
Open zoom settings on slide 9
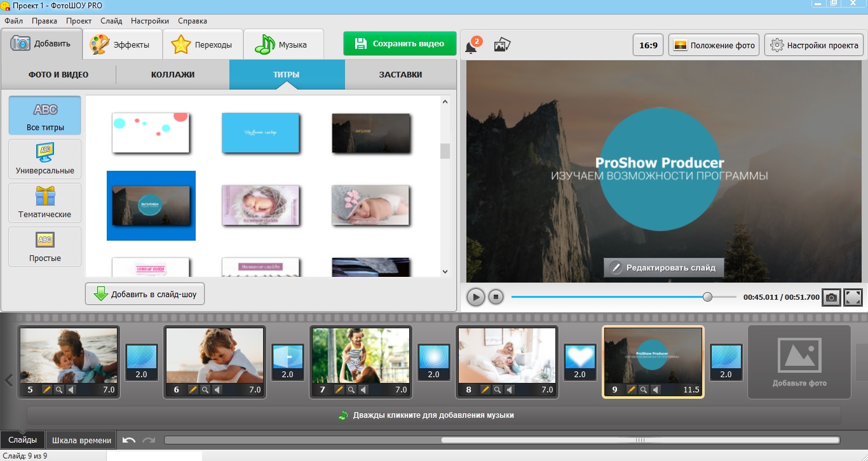[x=643, y=390]
